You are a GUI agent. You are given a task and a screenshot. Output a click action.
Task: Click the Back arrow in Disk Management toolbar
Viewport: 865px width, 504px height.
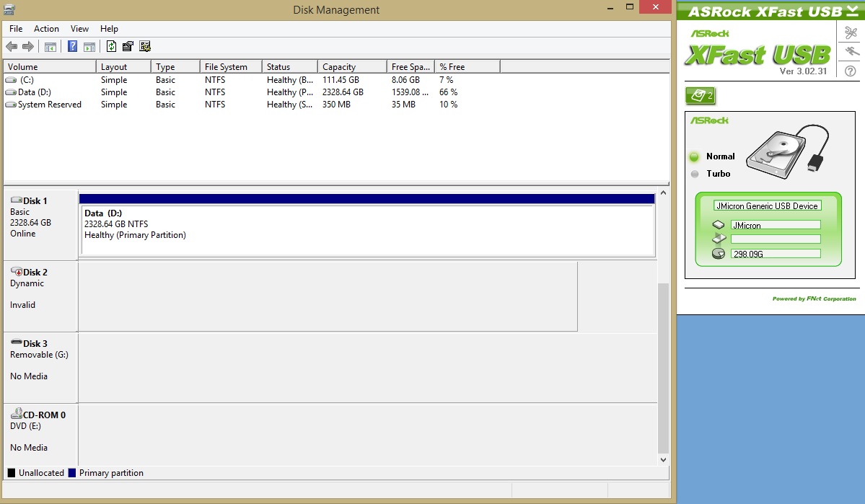(x=12, y=47)
